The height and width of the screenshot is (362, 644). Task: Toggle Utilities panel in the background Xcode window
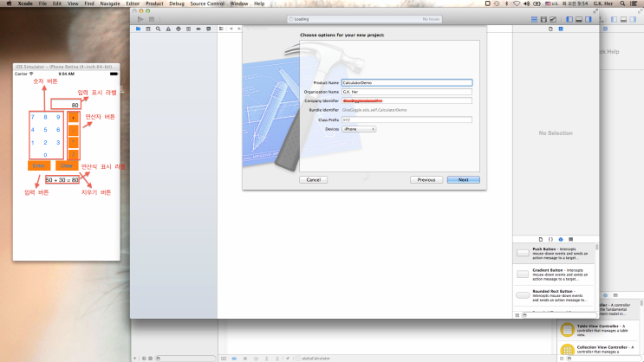[x=633, y=19]
